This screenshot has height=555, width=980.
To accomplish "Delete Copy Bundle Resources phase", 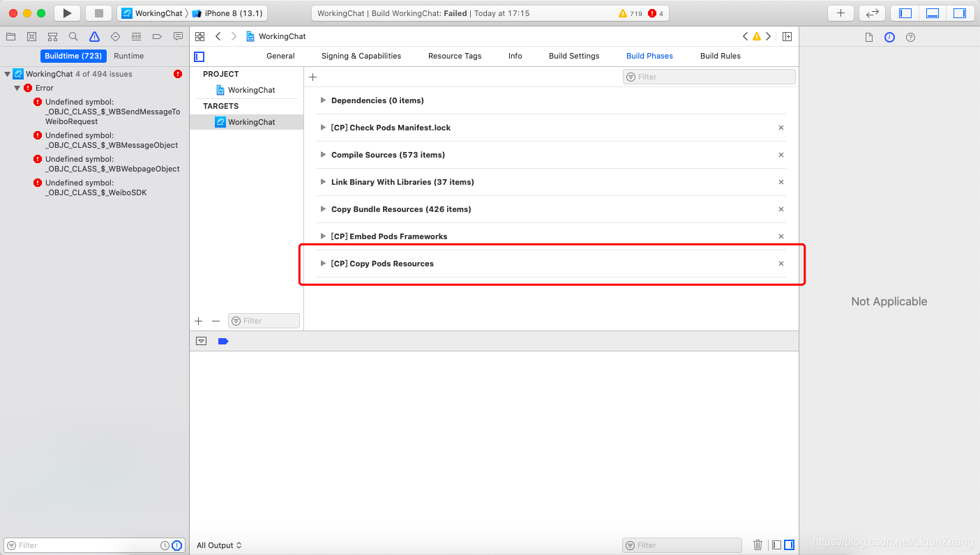I will (781, 209).
